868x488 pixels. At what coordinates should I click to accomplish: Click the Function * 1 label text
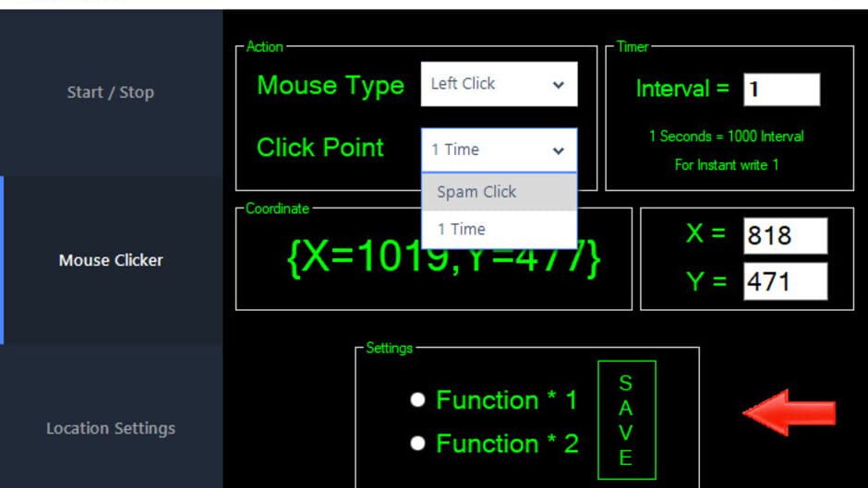tap(507, 400)
